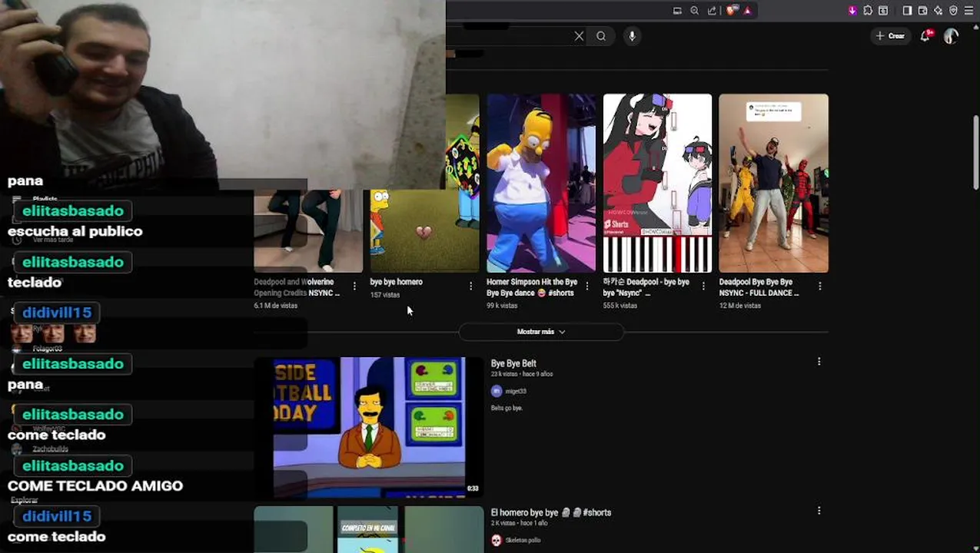980x553 pixels.
Task: Open options for Homer Simpson Bye Bye dance short
Action: tap(587, 286)
